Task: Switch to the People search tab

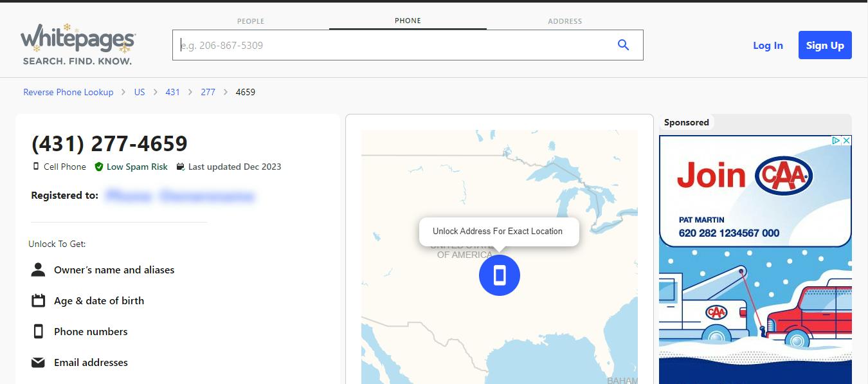Action: coord(251,21)
